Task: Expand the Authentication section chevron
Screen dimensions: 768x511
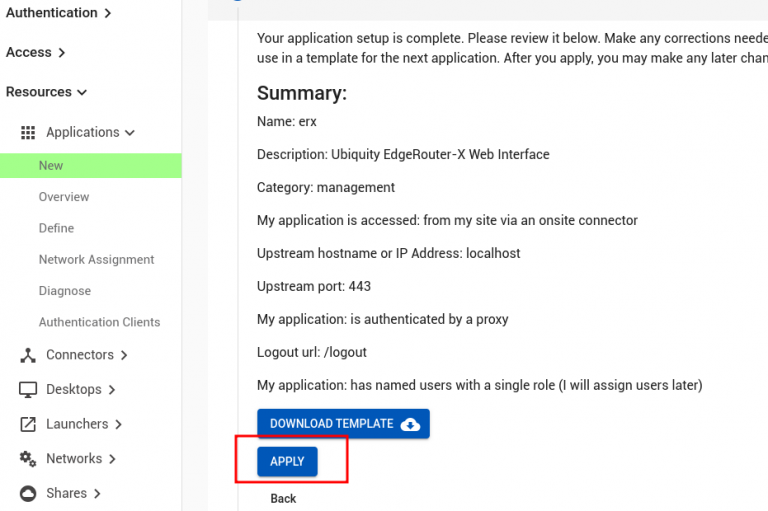Action: [107, 13]
